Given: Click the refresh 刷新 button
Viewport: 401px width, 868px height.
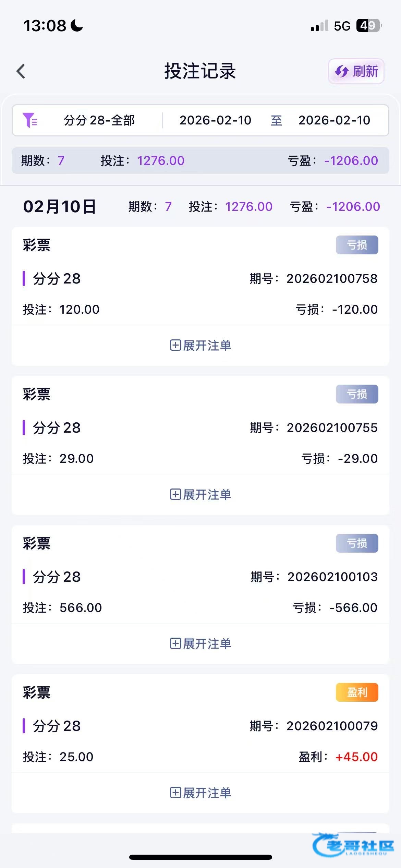Looking at the screenshot, I should pos(356,71).
